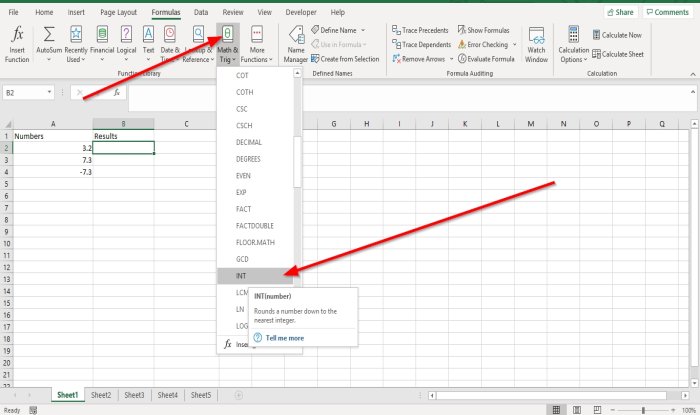Viewport: 700px width, 415px height.
Task: Open the Logical functions menu
Action: click(126, 44)
